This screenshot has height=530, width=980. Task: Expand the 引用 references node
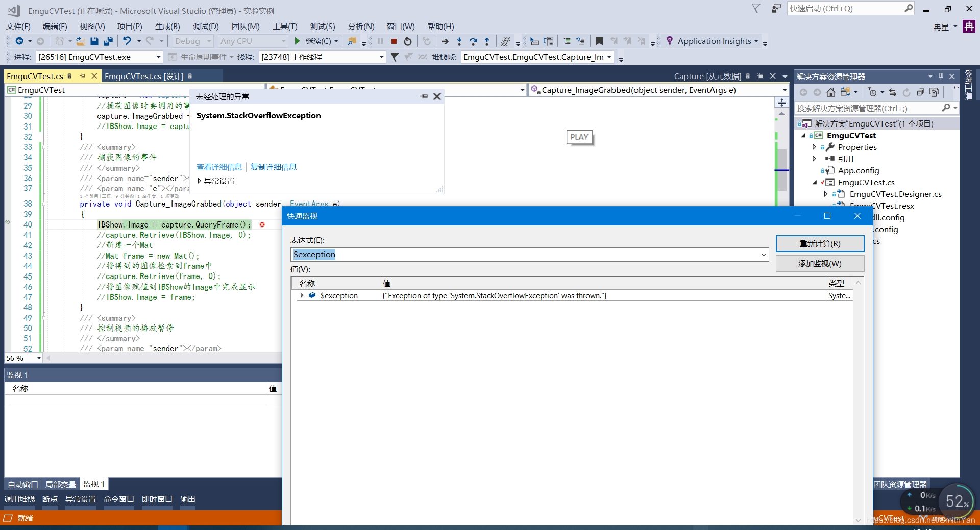pos(814,159)
